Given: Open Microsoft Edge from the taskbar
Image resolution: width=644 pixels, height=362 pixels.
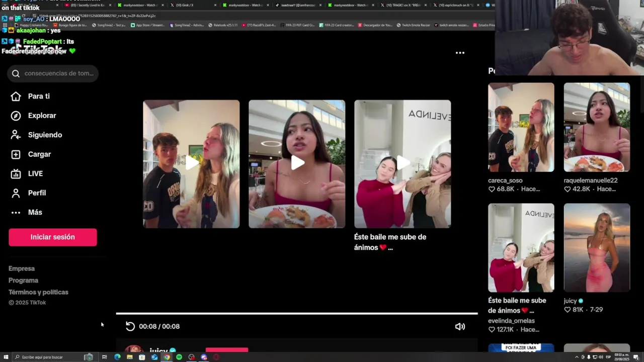Looking at the screenshot, I should (x=117, y=357).
